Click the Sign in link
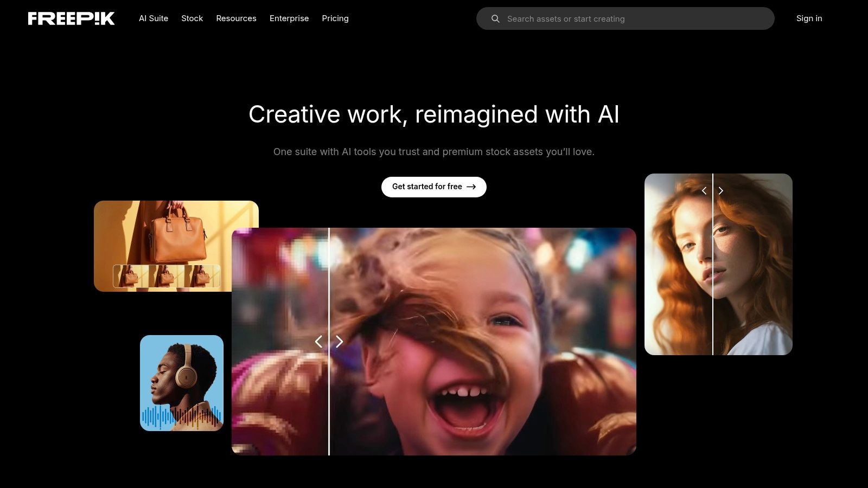This screenshot has height=488, width=868. (809, 18)
